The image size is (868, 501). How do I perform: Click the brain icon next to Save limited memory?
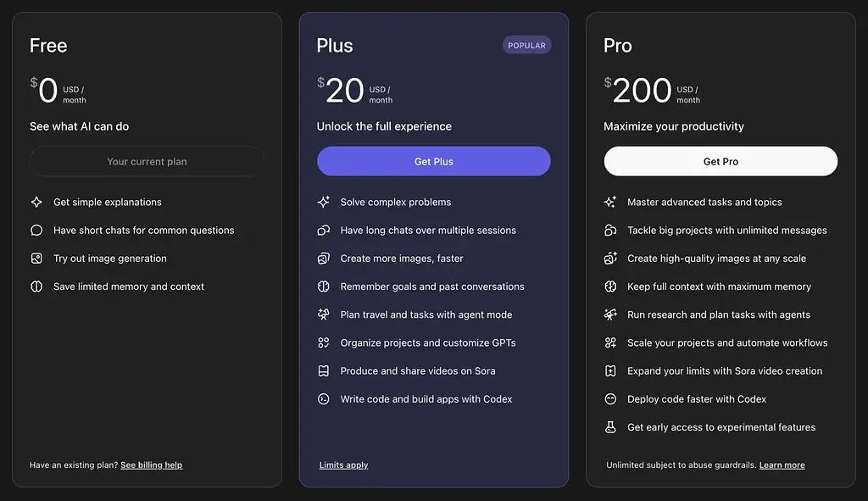point(36,287)
